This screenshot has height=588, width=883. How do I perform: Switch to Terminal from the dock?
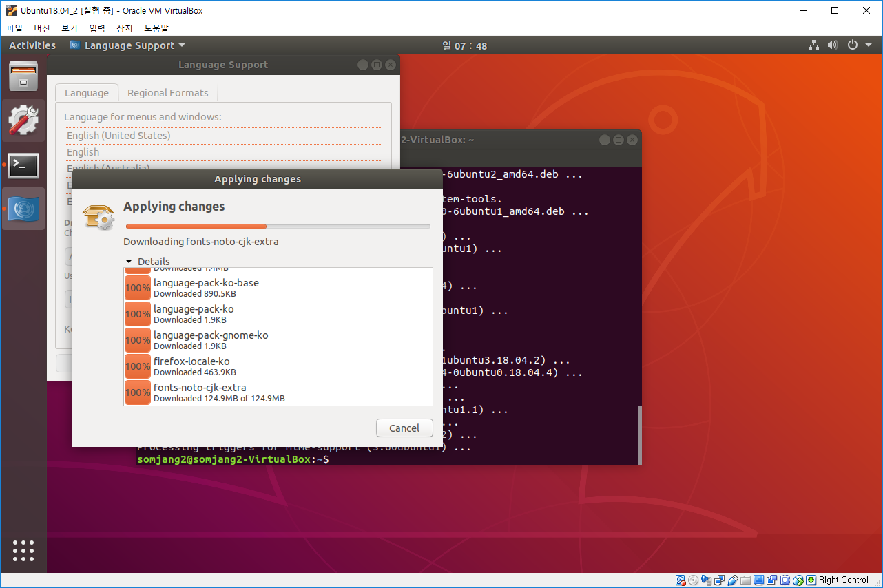[23, 165]
